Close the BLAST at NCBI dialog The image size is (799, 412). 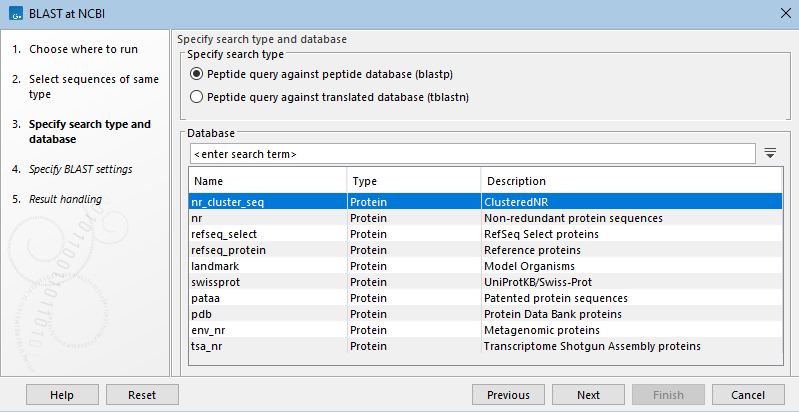[781, 12]
